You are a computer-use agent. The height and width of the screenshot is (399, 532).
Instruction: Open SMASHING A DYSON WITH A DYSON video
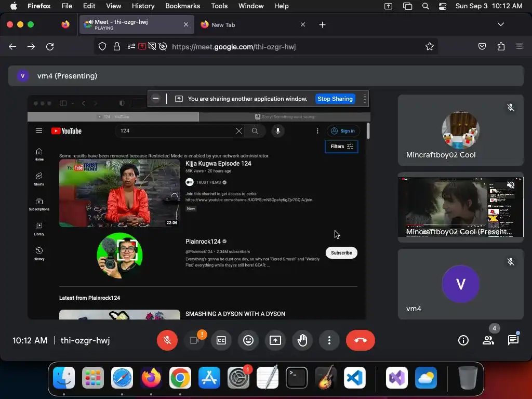point(235,314)
